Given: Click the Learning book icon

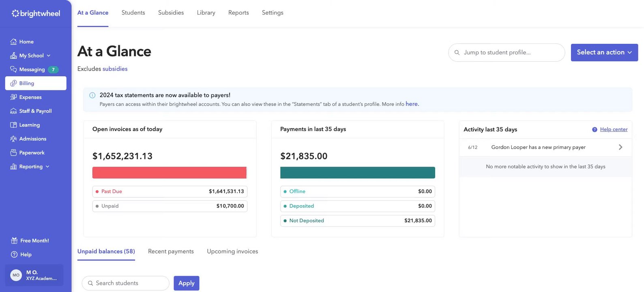Looking at the screenshot, I should click(13, 125).
